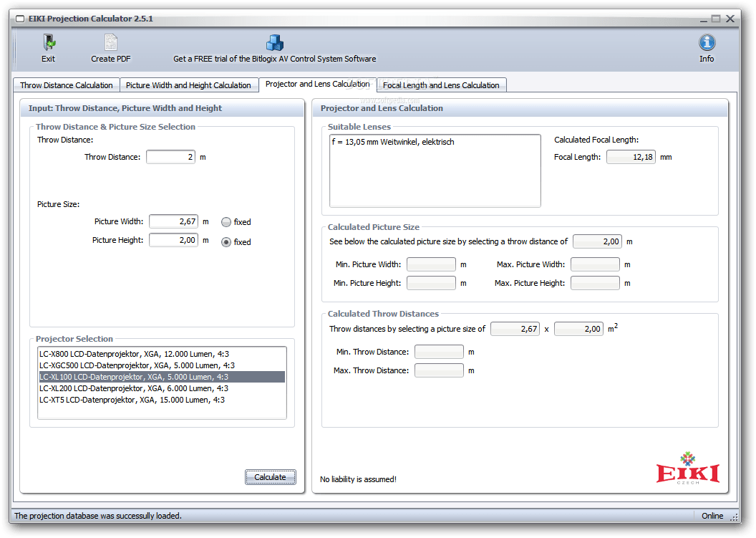
Task: Click the EIKI Czech logo
Action: tap(687, 474)
